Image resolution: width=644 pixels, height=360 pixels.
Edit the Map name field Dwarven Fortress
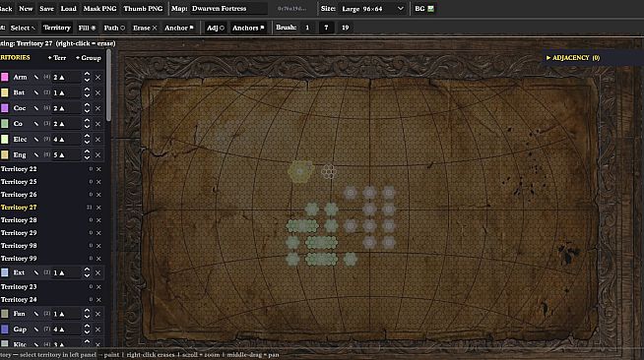click(229, 8)
